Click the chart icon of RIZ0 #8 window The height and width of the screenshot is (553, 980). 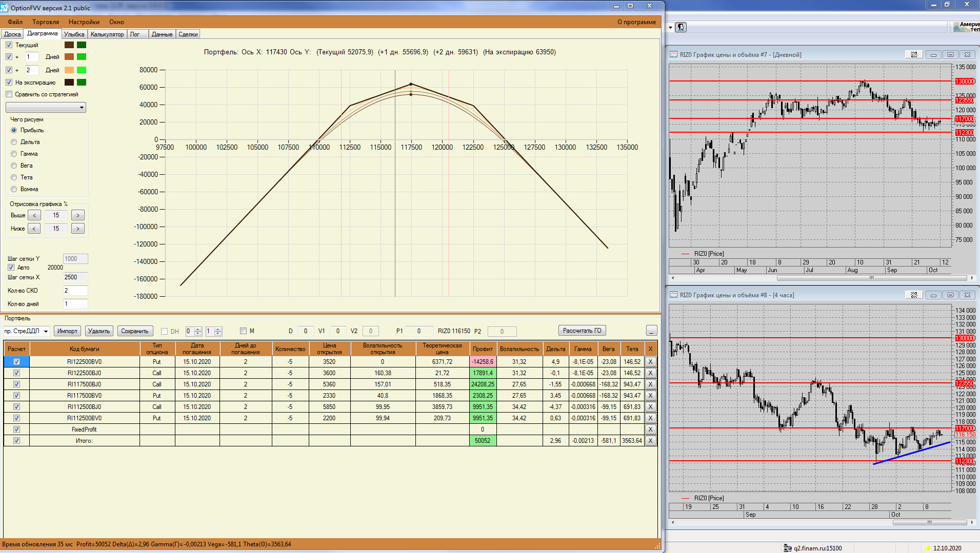point(673,295)
